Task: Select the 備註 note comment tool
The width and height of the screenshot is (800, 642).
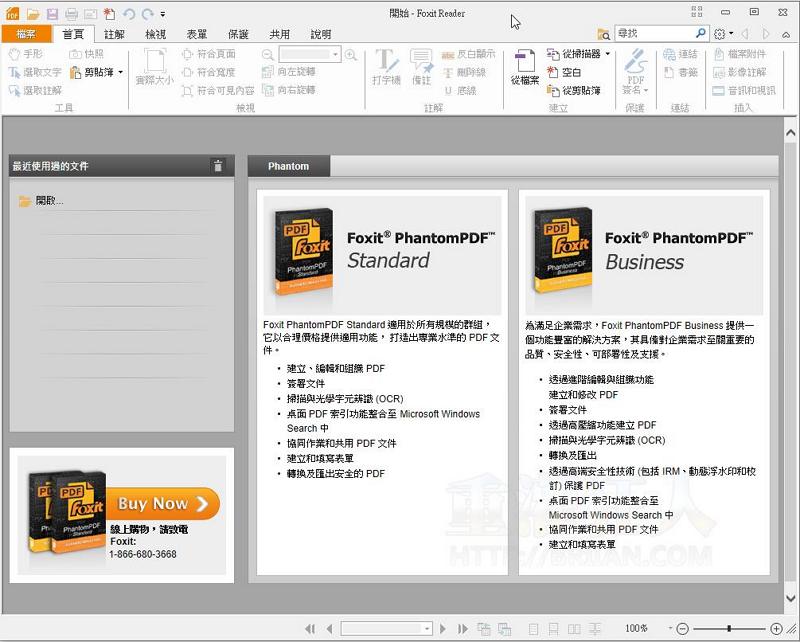Action: 421,67
